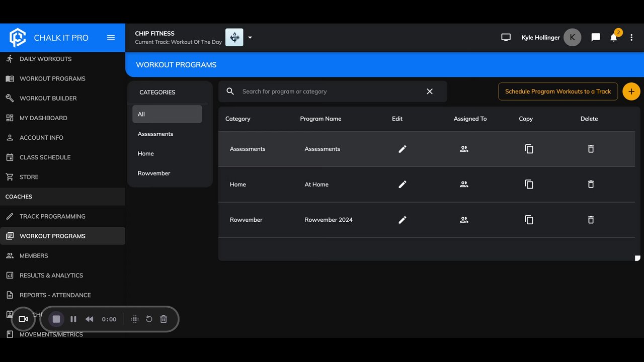This screenshot has height=362, width=644.
Task: Delete the Rowvember 2024 program
Action: [591, 220]
